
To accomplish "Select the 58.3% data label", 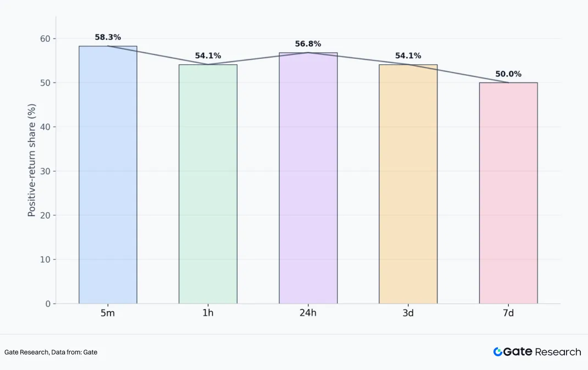I will 108,37.
